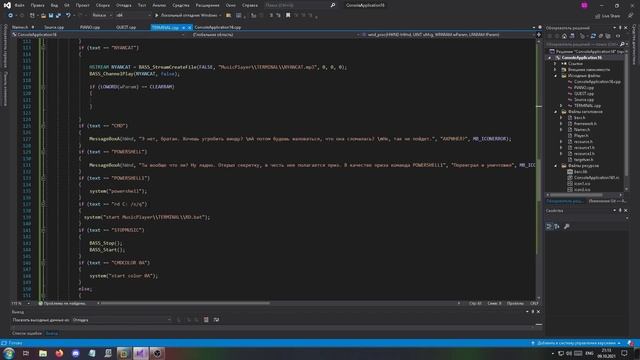Switch to the QUEST.cpp tab
This screenshot has width=640, height=360.
coord(126,27)
